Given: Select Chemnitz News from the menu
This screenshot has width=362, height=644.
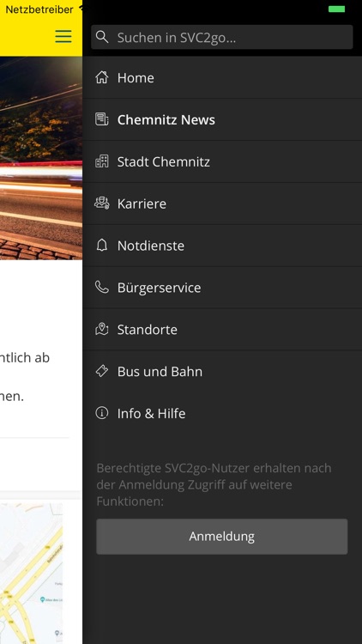Looking at the screenshot, I should tap(222, 119).
